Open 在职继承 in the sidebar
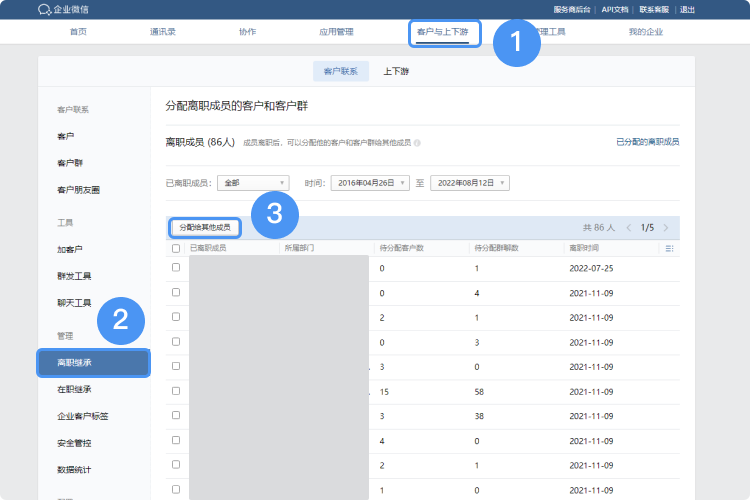 [x=75, y=389]
